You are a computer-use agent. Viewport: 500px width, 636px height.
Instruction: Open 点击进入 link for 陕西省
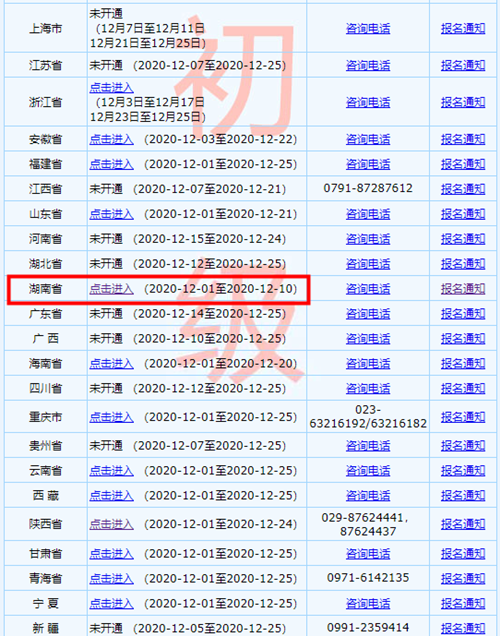[x=112, y=524]
